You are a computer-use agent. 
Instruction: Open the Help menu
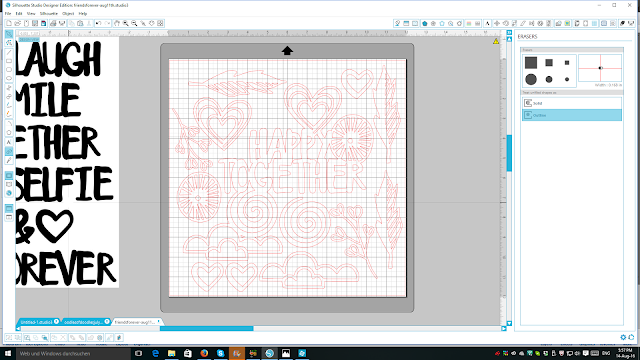click(83, 13)
